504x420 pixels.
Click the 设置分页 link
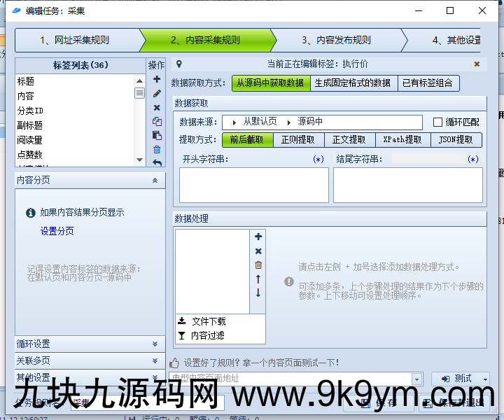tap(57, 231)
